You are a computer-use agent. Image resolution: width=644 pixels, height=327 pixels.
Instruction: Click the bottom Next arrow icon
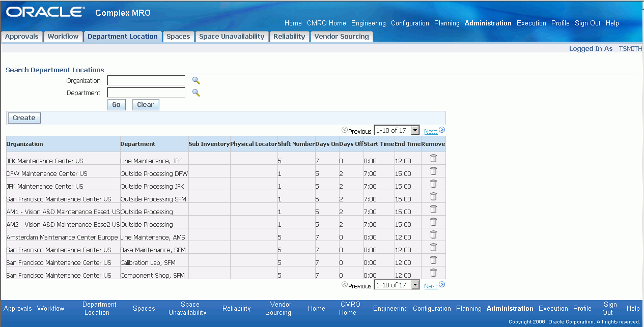click(442, 285)
